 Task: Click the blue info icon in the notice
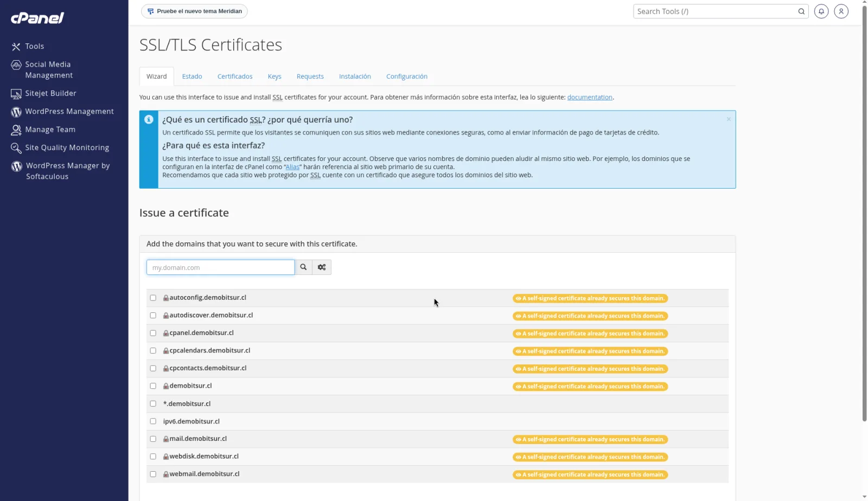(149, 120)
